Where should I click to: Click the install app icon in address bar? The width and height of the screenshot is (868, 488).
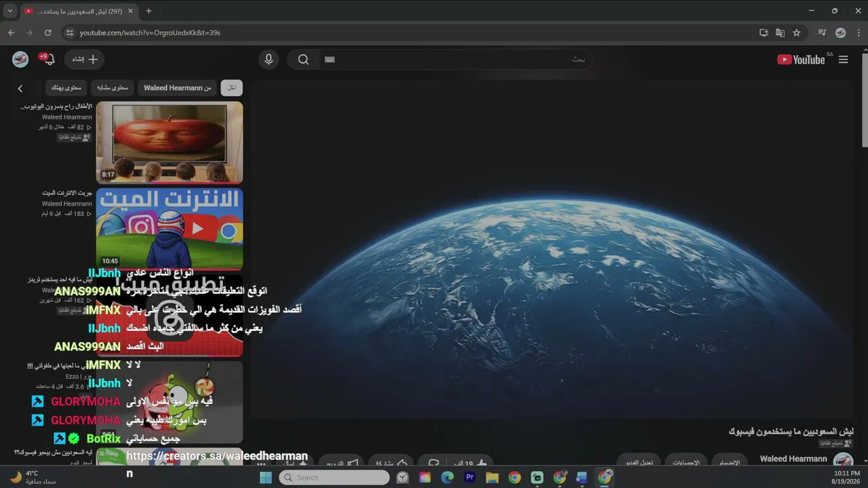tap(764, 33)
